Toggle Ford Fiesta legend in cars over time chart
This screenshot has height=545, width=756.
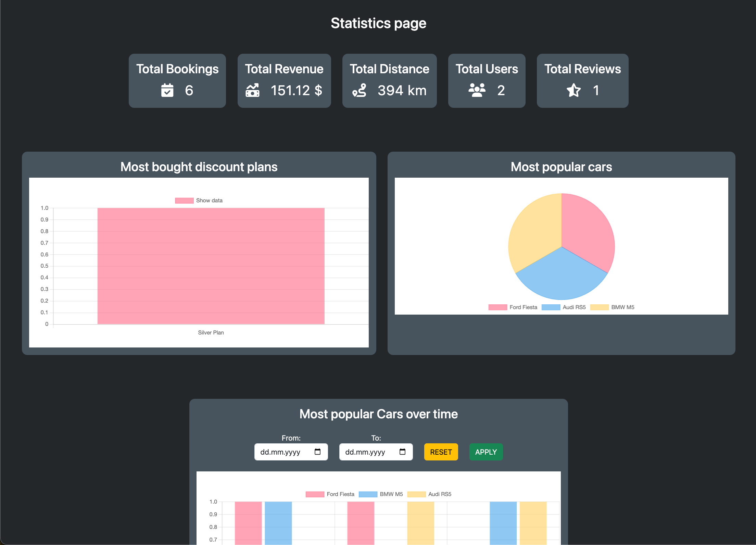coord(330,494)
